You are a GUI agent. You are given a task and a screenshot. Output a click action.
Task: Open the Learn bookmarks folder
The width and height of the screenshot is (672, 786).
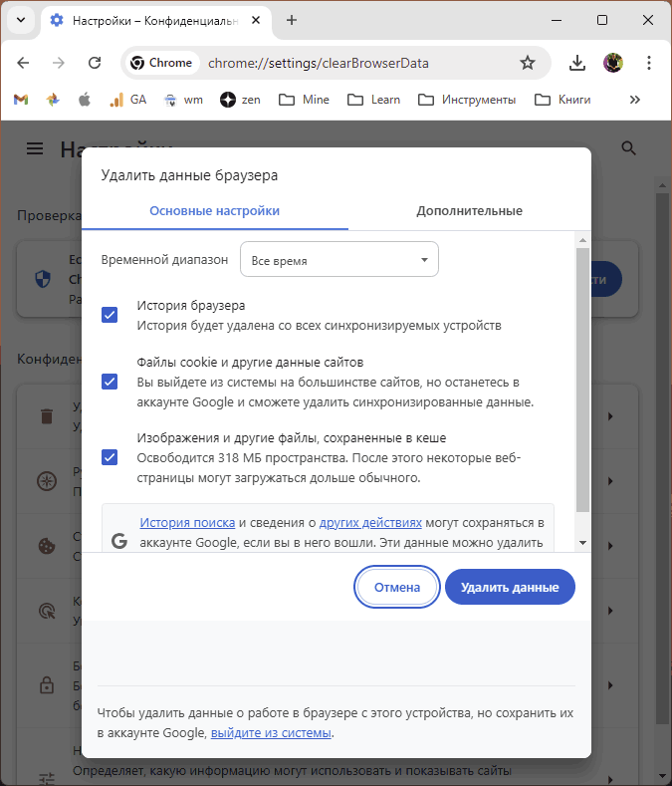pos(374,100)
